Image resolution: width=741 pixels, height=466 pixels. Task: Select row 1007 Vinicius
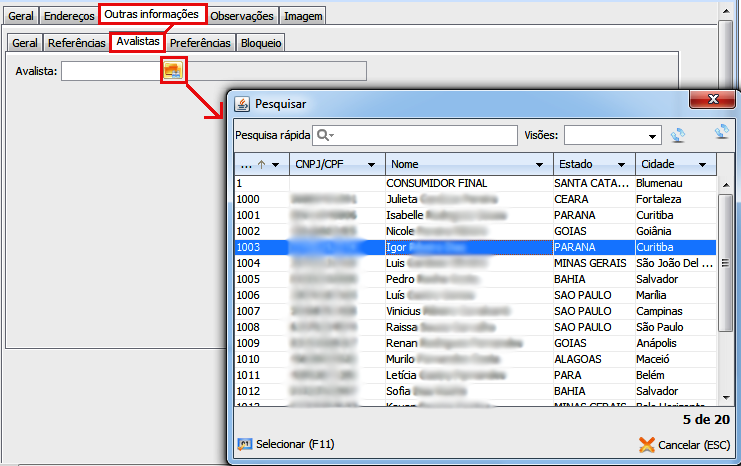(x=475, y=311)
